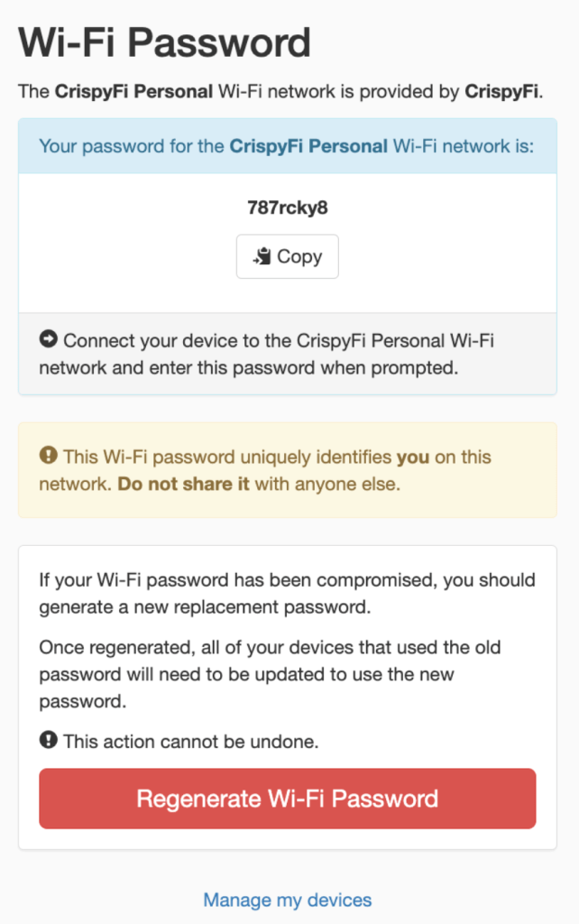Click the yellow warning exclamation icon
Image resolution: width=579 pixels, height=924 pixels.
pyautogui.click(x=48, y=457)
